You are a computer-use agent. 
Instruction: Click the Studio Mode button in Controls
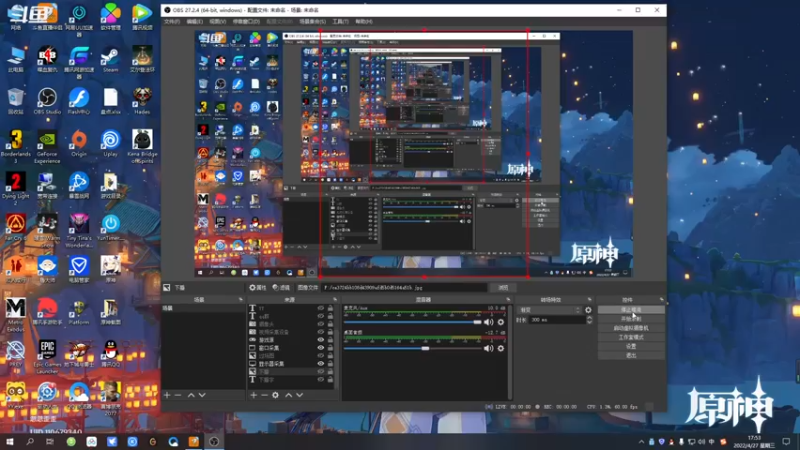pos(631,337)
